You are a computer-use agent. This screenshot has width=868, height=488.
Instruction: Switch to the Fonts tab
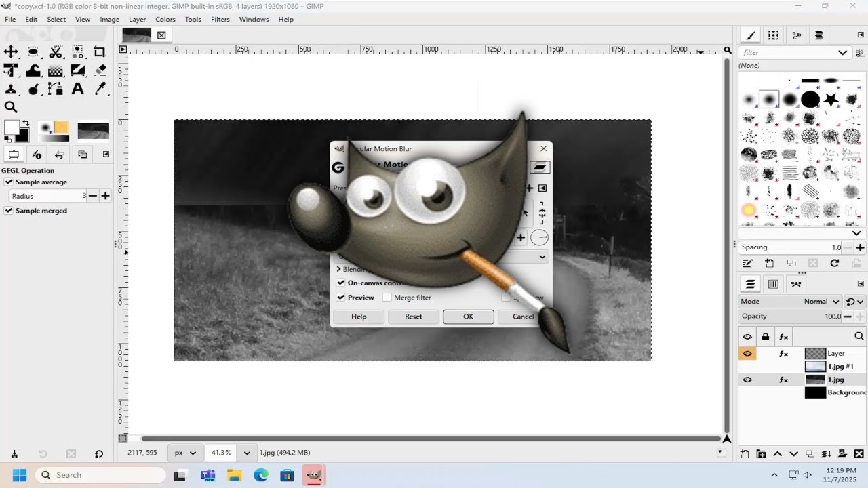pyautogui.click(x=796, y=35)
